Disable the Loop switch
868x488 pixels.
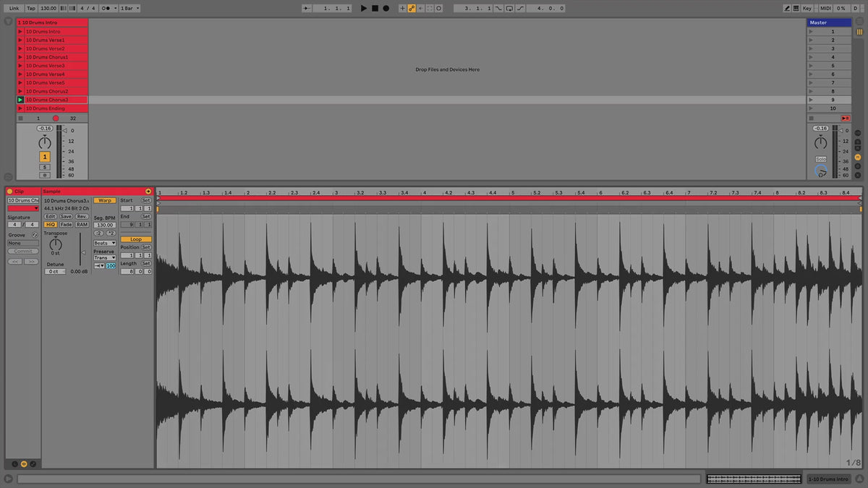[x=135, y=239]
